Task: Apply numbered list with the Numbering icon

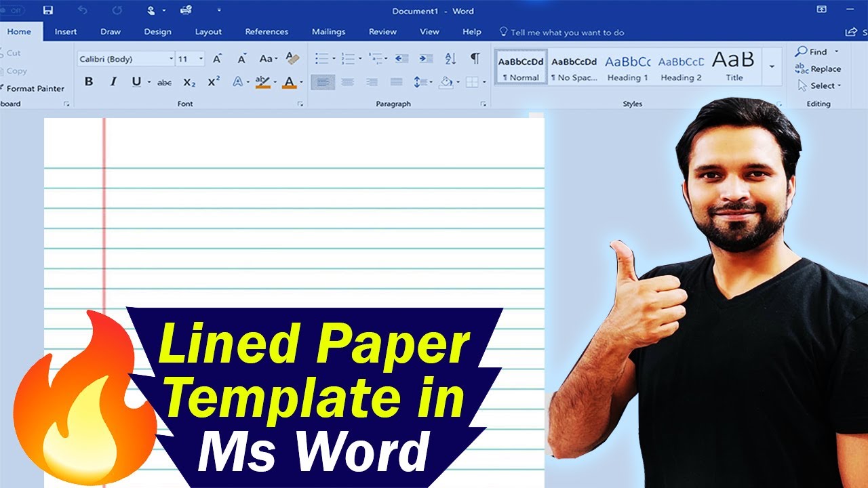Action: [348, 59]
